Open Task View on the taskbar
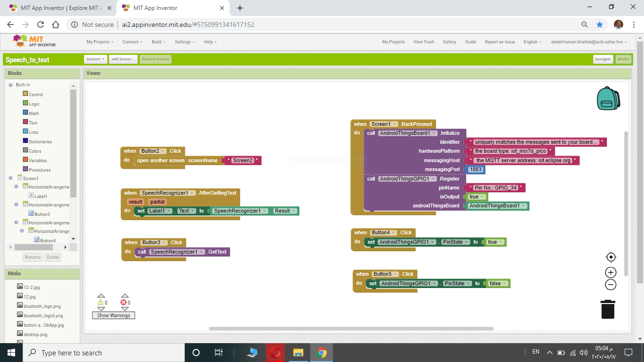644x362 pixels. point(218,353)
